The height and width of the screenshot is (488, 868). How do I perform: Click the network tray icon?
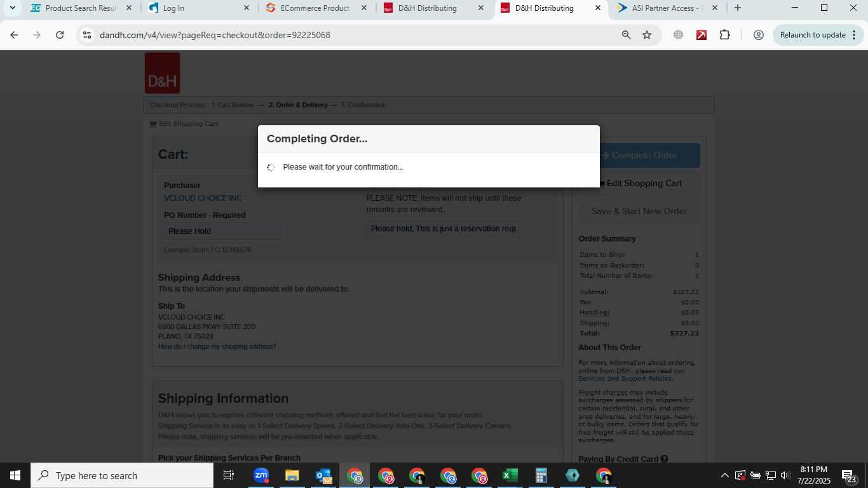pyautogui.click(x=770, y=475)
